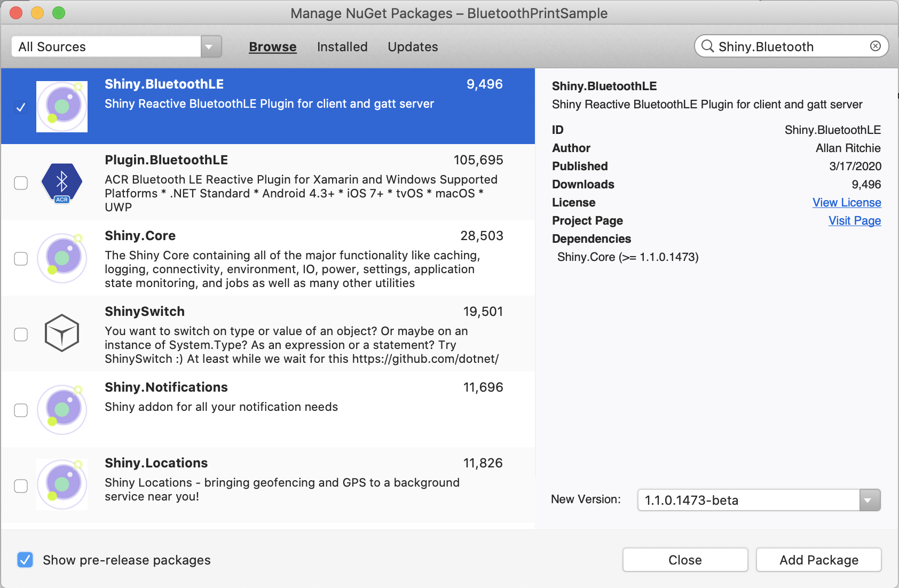Select the Shiny.Notifications package title
Image resolution: width=899 pixels, height=588 pixels.
coord(166,387)
